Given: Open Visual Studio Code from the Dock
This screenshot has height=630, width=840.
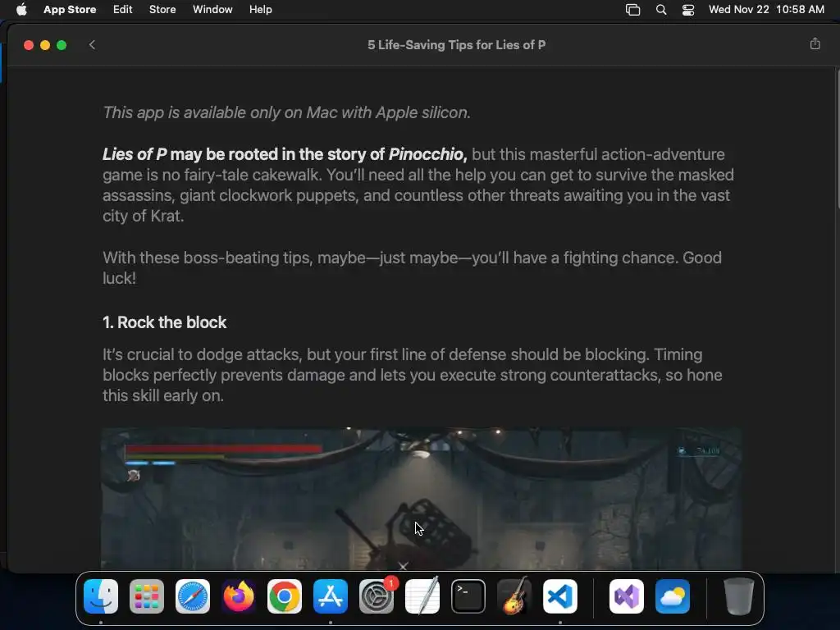Looking at the screenshot, I should 560,596.
